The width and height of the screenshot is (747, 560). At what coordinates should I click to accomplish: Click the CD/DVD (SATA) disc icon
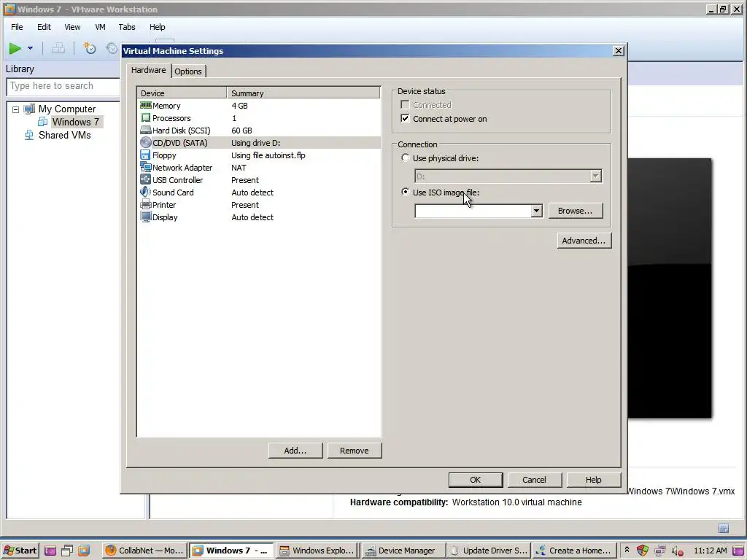pos(146,142)
